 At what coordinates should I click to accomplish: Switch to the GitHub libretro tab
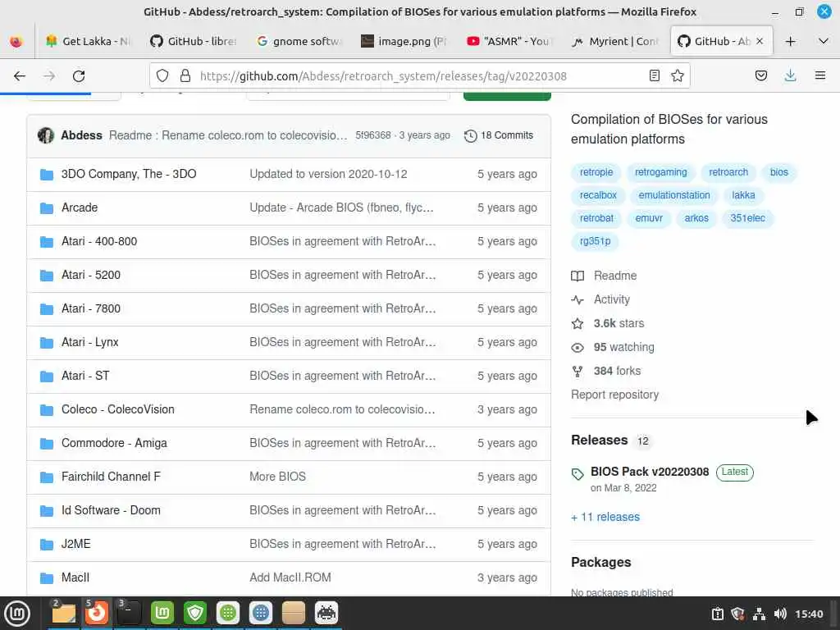[194, 41]
